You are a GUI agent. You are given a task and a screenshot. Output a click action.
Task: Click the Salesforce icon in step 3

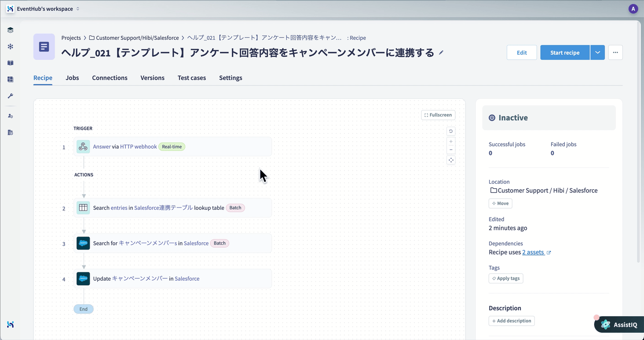pos(83,243)
